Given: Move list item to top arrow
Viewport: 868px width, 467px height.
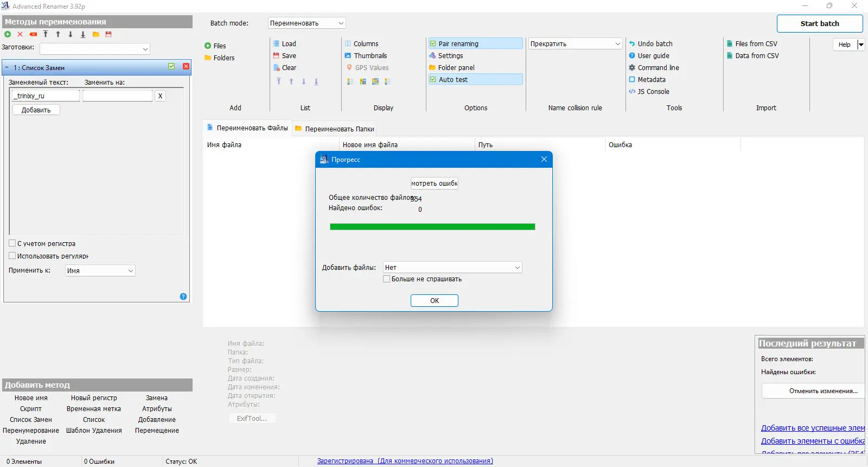Looking at the screenshot, I should pos(279,81).
